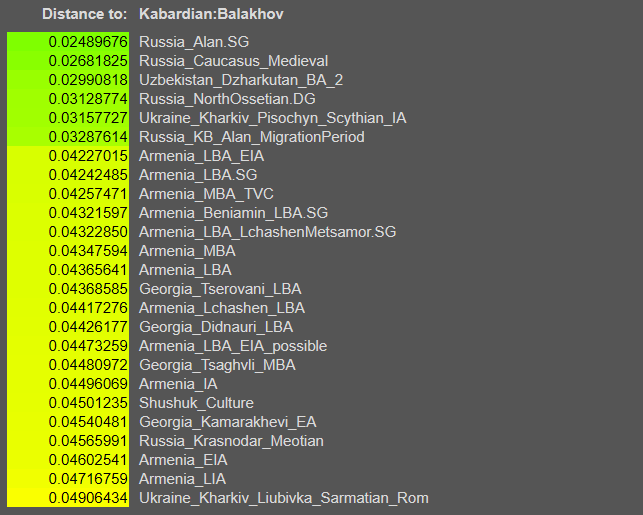643x515 pixels.
Task: Select Armenia_LBA_LchashenMetsamor.SG entry
Action: click(x=267, y=232)
